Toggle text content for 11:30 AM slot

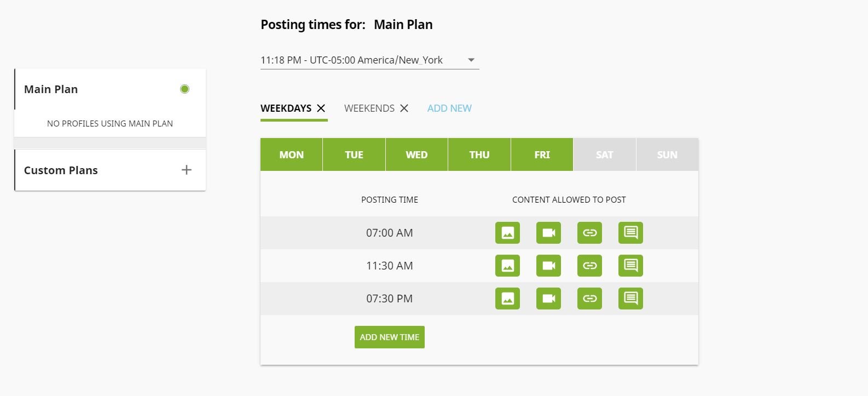[630, 266]
